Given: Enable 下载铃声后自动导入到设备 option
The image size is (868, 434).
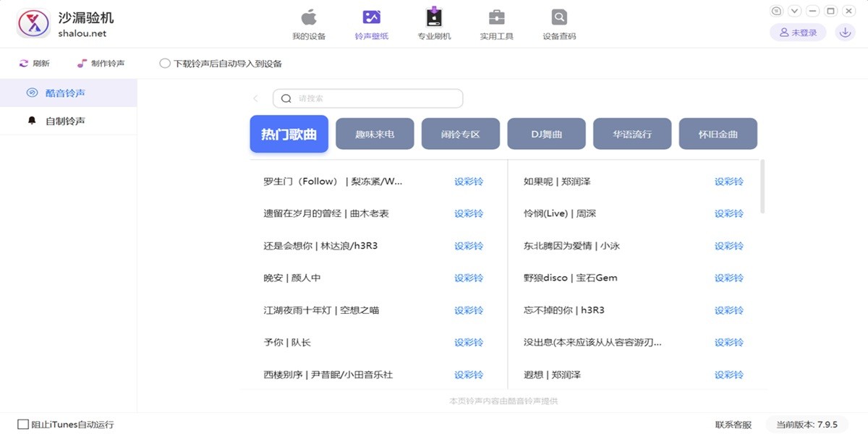Looking at the screenshot, I should coord(164,63).
